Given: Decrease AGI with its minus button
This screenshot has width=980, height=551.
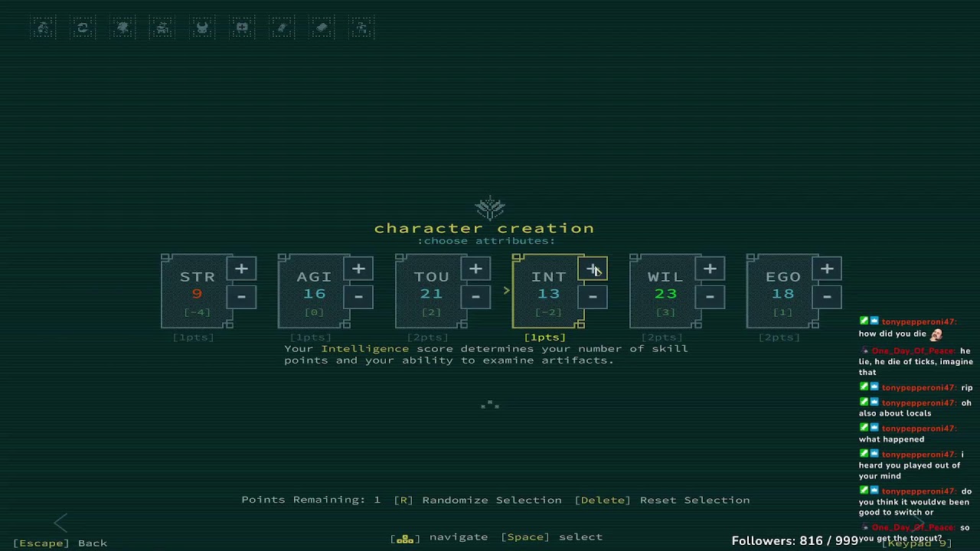Looking at the screenshot, I should (x=358, y=296).
